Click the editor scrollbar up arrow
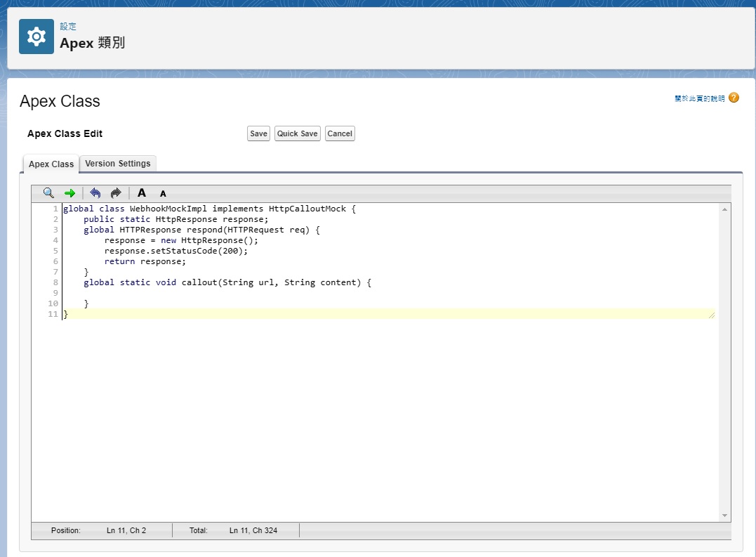 pyautogui.click(x=725, y=209)
